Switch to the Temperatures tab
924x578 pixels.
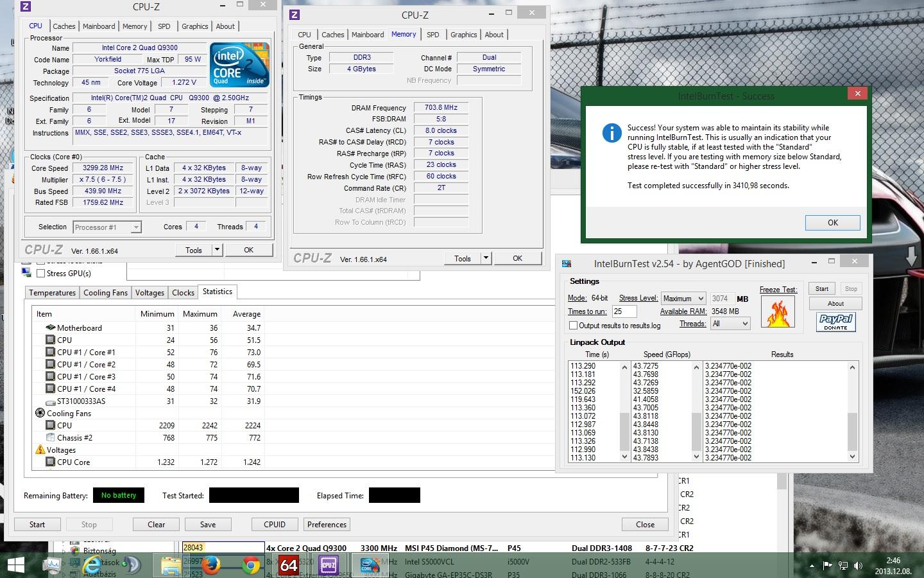pos(53,293)
